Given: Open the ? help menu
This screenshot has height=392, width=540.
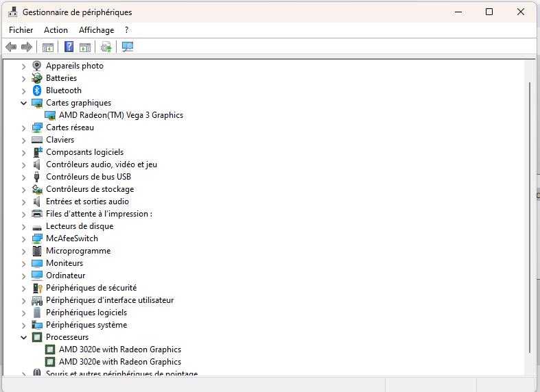Looking at the screenshot, I should 127,30.
